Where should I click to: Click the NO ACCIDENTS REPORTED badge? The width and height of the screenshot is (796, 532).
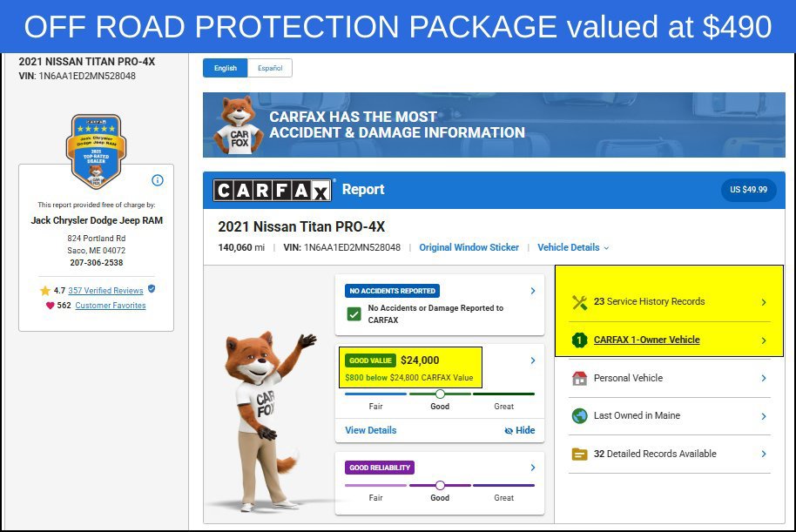tap(393, 291)
